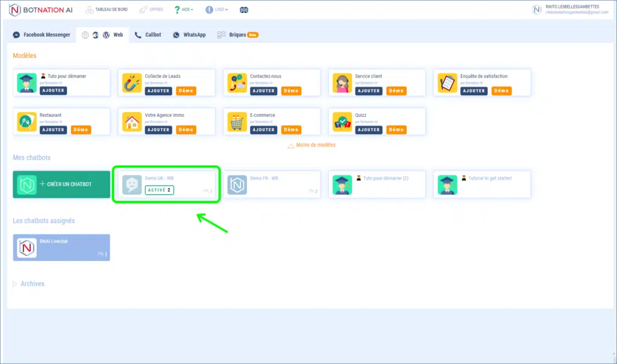Add the Contactez-nous template
The width and height of the screenshot is (617, 364).
263,91
